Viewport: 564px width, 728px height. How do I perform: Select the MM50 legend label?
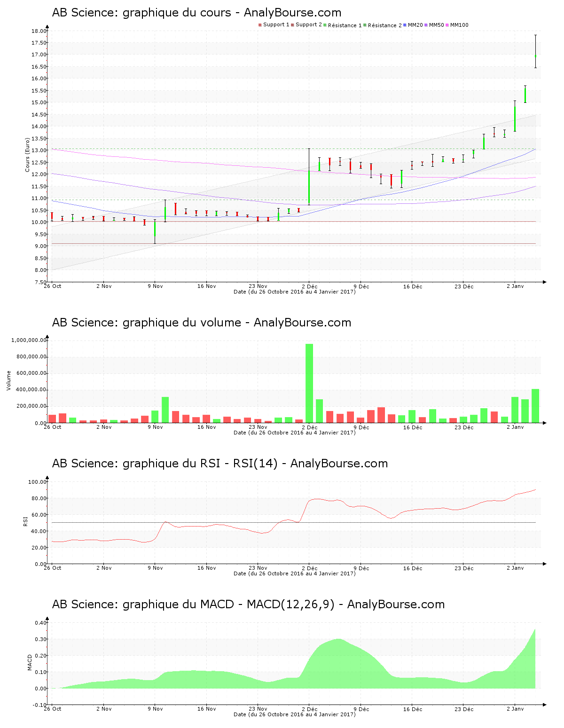tap(436, 25)
